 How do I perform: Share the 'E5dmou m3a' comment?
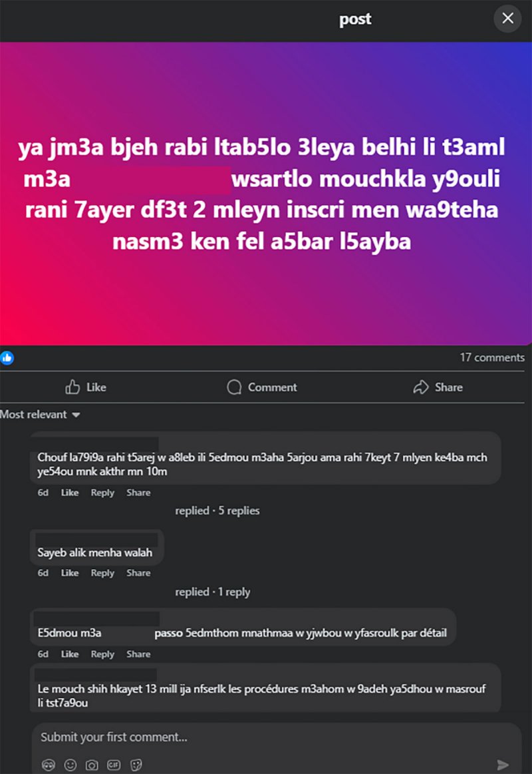click(138, 654)
